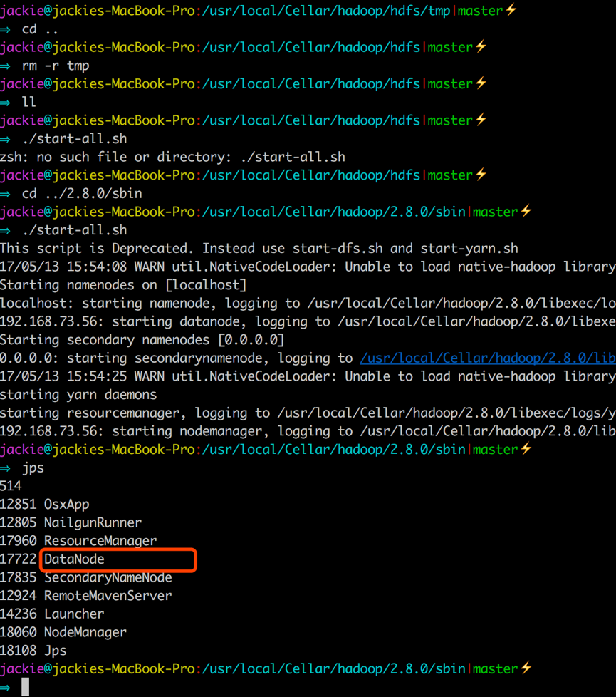Screen dimensions: 616x697
Task: Select 'Starting secondary namenodes [0.0.0.0]' line
Action: tap(142, 340)
